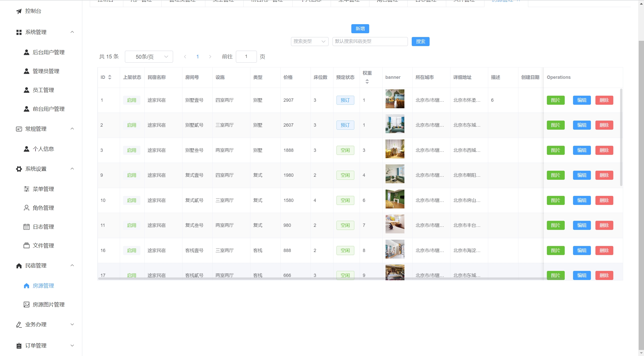Click the calendar icon for 日志管理

click(26, 227)
